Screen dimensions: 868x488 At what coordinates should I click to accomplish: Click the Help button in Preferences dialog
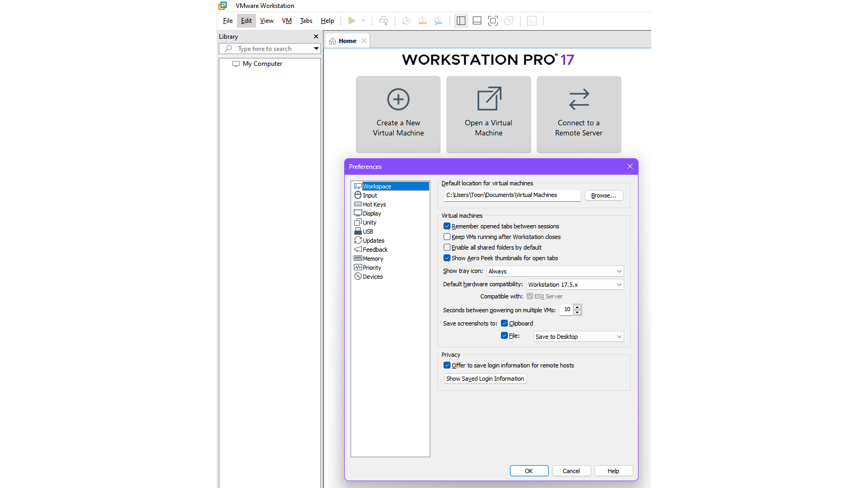point(614,471)
